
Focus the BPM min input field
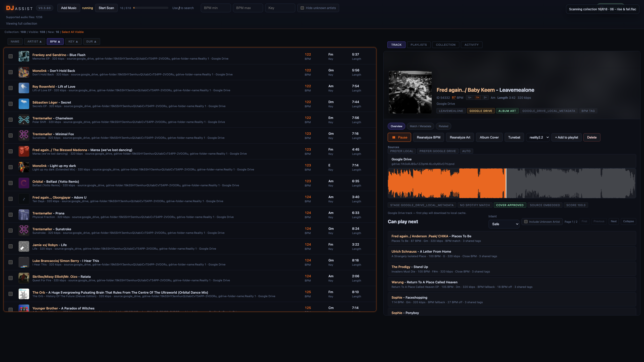216,8
